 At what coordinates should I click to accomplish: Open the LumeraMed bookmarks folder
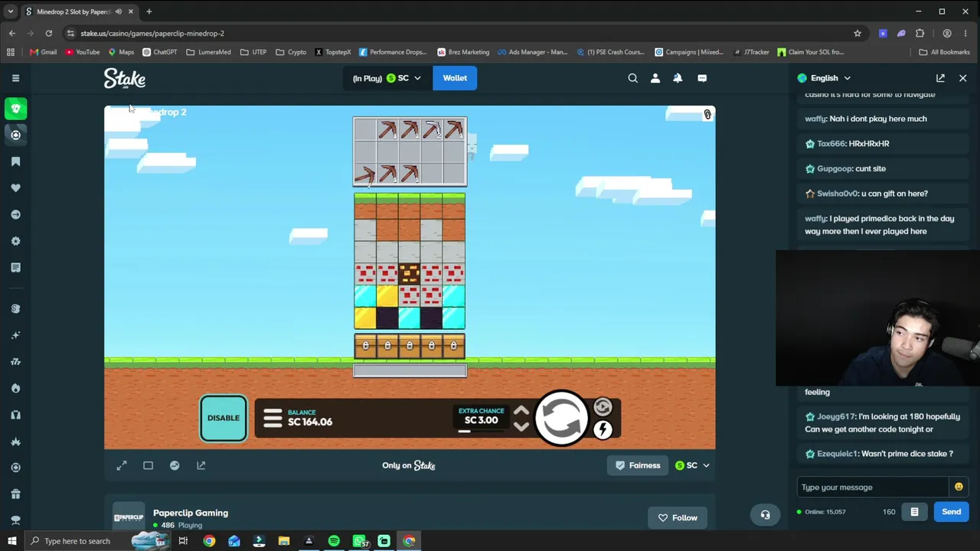click(208, 52)
